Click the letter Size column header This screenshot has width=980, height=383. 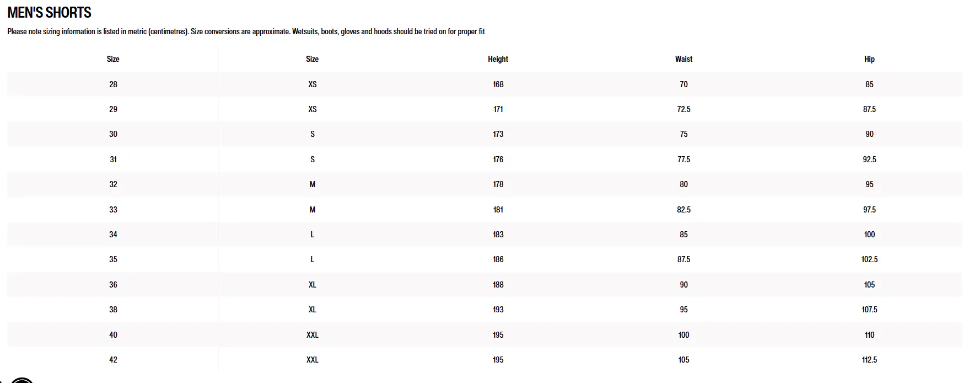[312, 59]
